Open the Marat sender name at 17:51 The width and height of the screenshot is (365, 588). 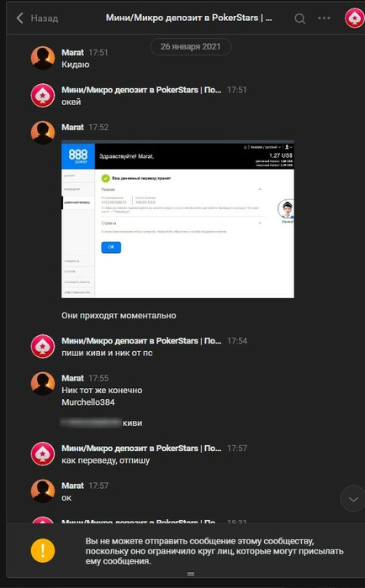tap(72, 52)
